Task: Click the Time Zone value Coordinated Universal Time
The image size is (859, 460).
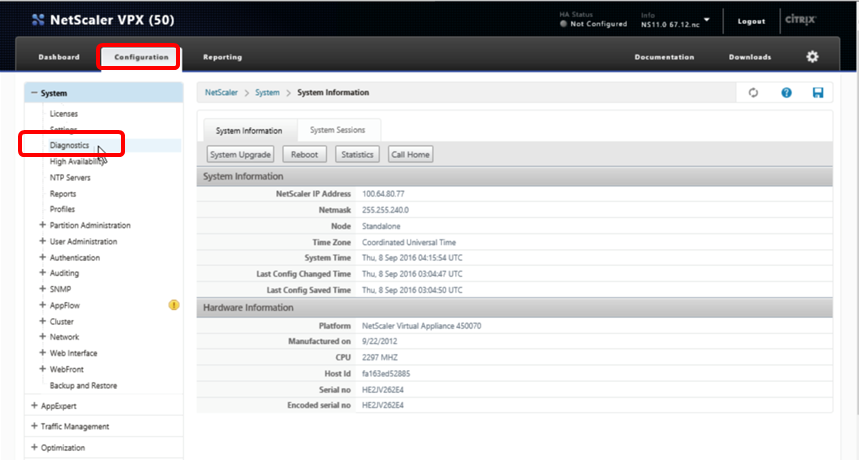Action: pyautogui.click(x=409, y=242)
